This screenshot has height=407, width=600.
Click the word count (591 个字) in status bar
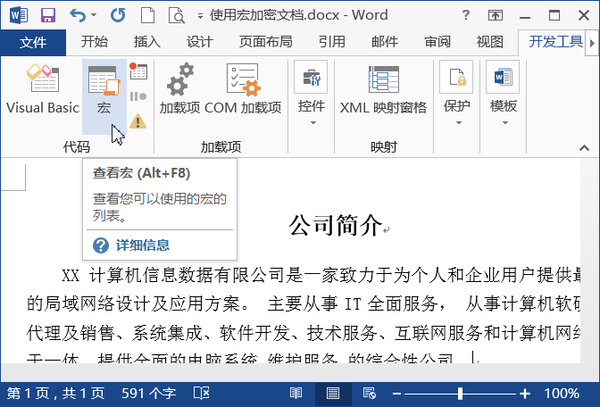click(148, 393)
